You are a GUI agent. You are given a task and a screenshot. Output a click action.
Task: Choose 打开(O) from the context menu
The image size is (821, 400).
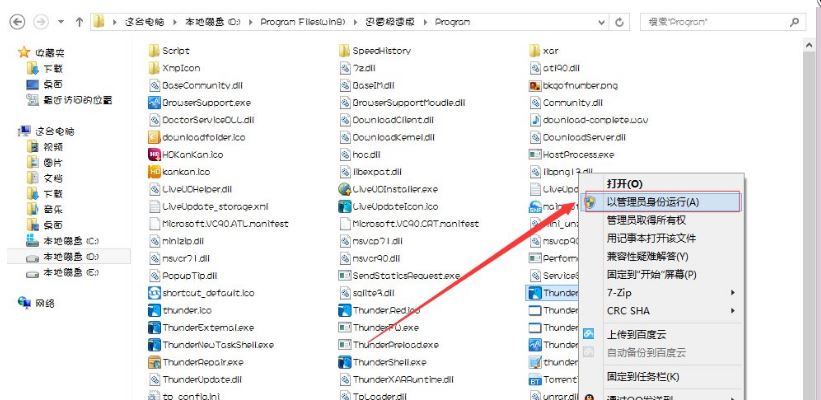coord(662,184)
